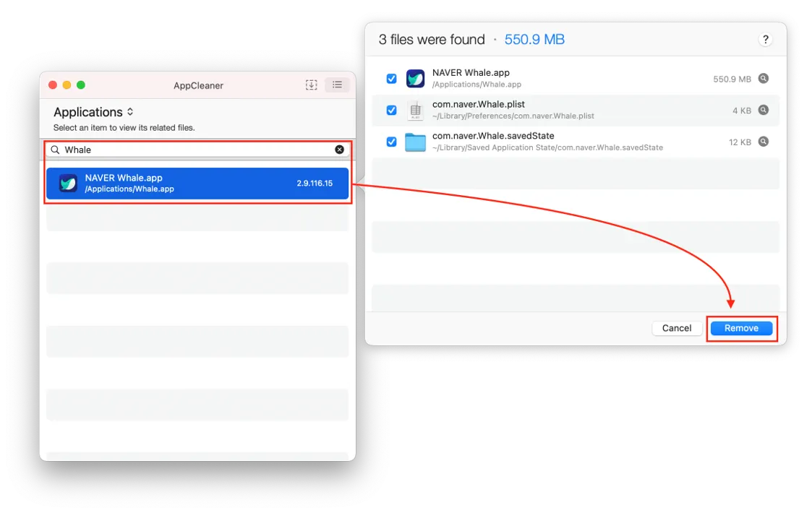Click '3 files were found' heading
812x513 pixels.
[432, 39]
